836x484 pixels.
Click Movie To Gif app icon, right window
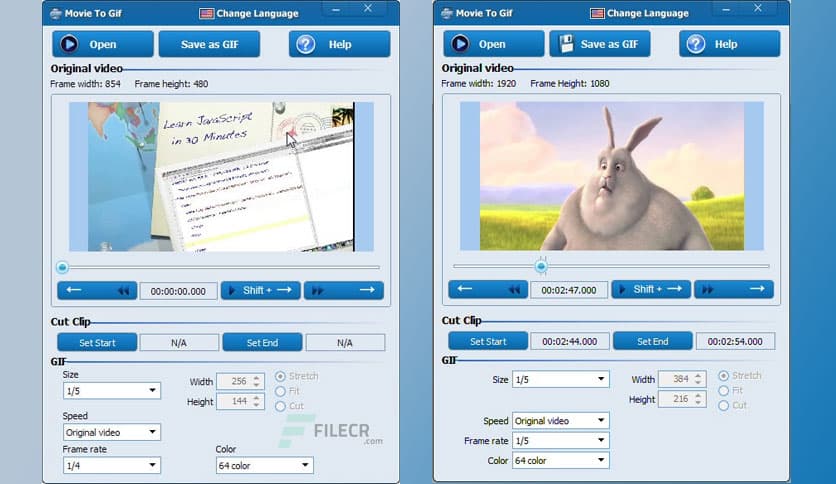tap(447, 13)
